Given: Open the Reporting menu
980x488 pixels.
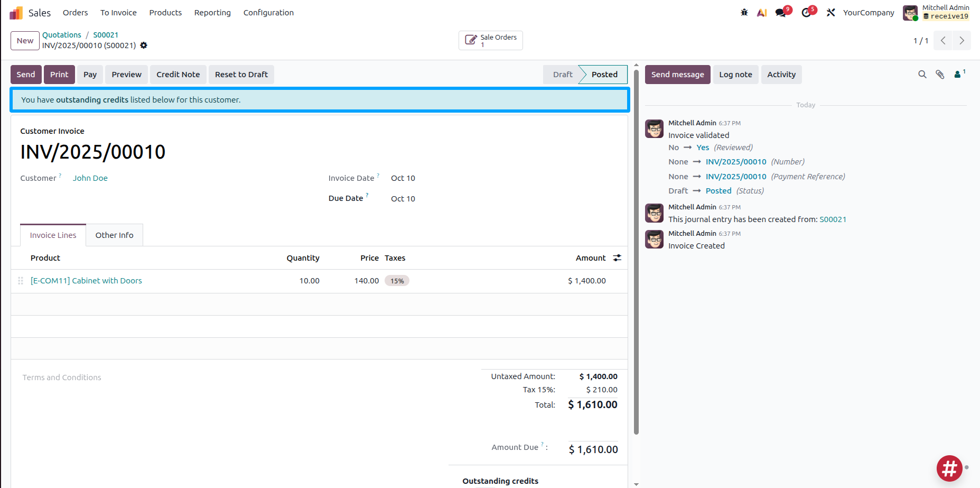Looking at the screenshot, I should (212, 13).
